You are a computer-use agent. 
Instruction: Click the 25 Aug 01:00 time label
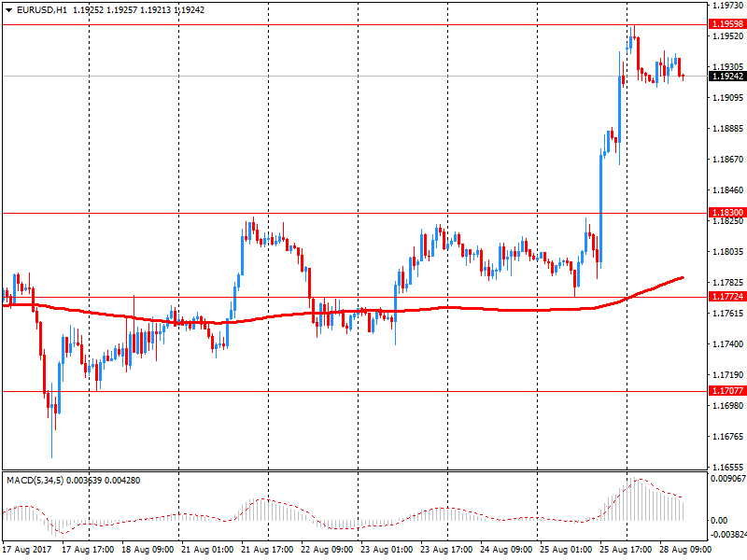pos(566,550)
